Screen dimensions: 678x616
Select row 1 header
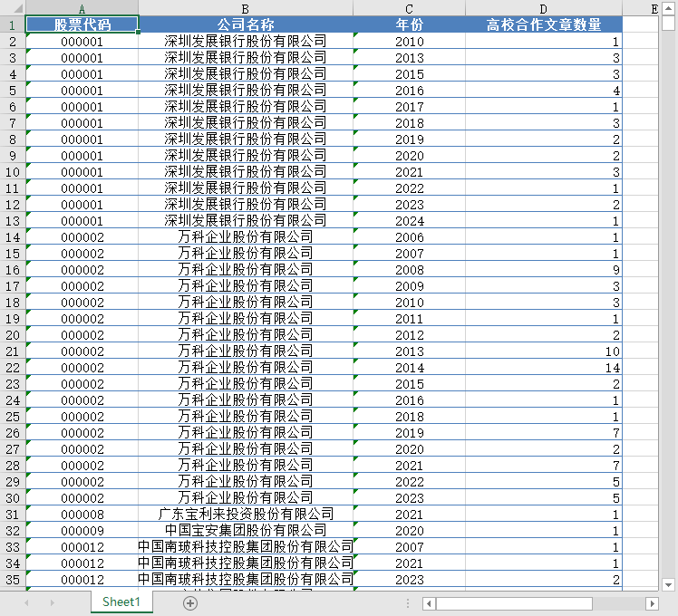[13, 25]
